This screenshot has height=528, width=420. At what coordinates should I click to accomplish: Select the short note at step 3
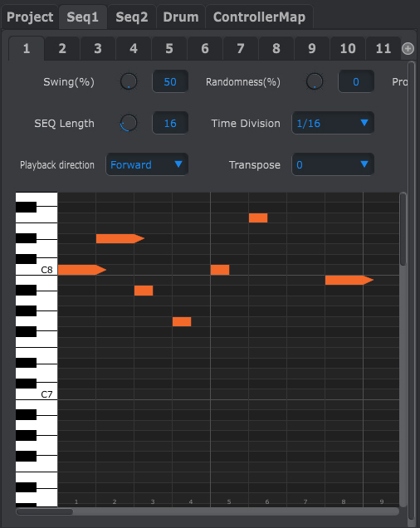(144, 291)
